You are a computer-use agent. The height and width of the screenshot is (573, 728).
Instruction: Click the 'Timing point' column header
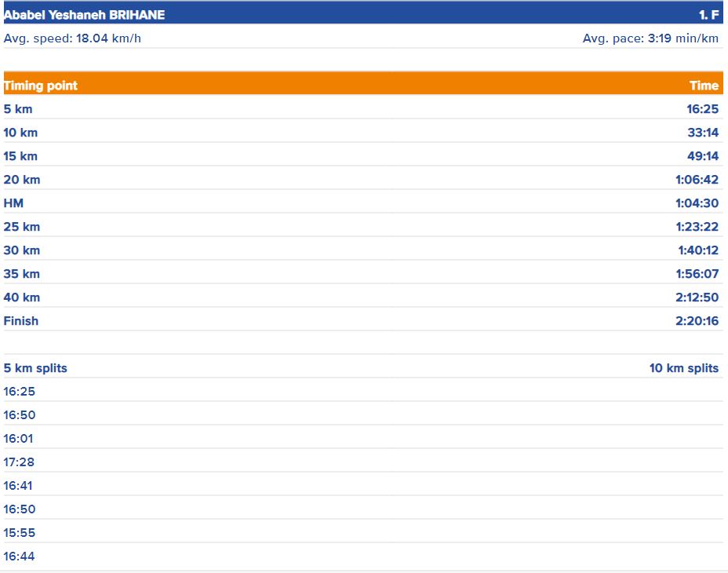pyautogui.click(x=40, y=86)
